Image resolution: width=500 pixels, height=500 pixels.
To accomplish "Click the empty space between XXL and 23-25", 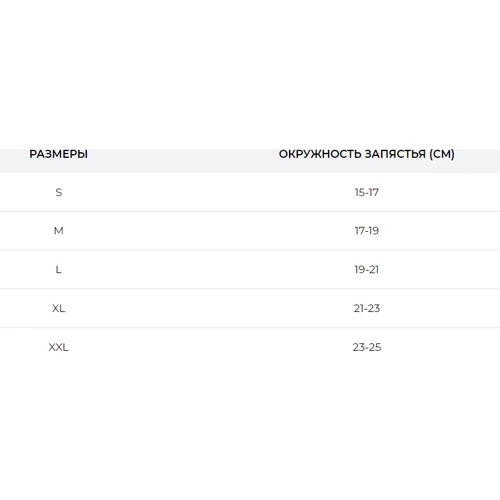I will pos(211,347).
